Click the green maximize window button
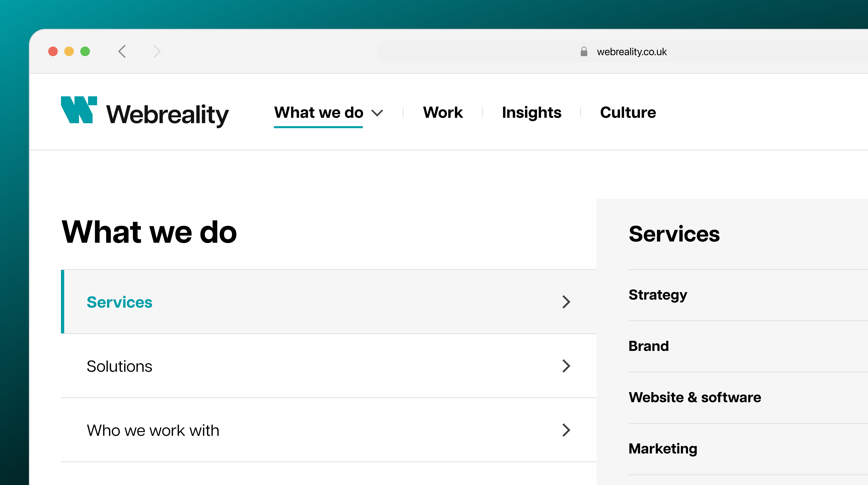 85,52
